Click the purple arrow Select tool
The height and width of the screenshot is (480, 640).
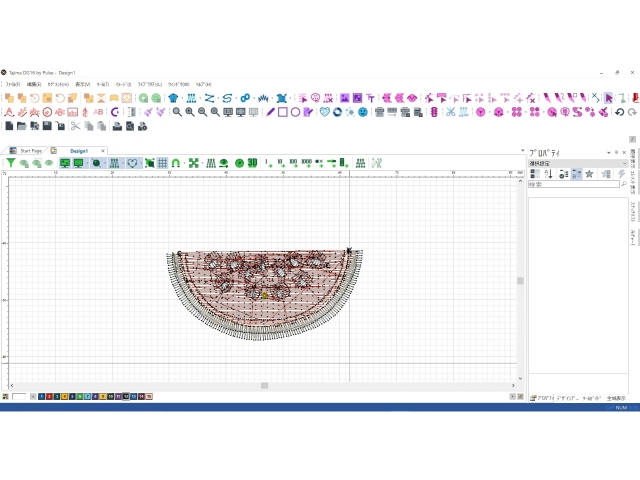[609, 98]
